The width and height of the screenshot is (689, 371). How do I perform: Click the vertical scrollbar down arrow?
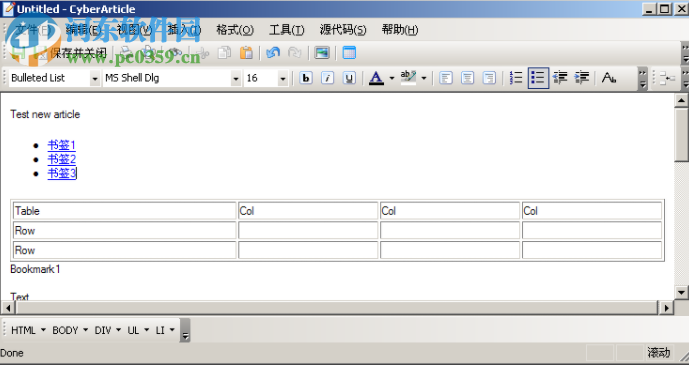click(x=681, y=292)
